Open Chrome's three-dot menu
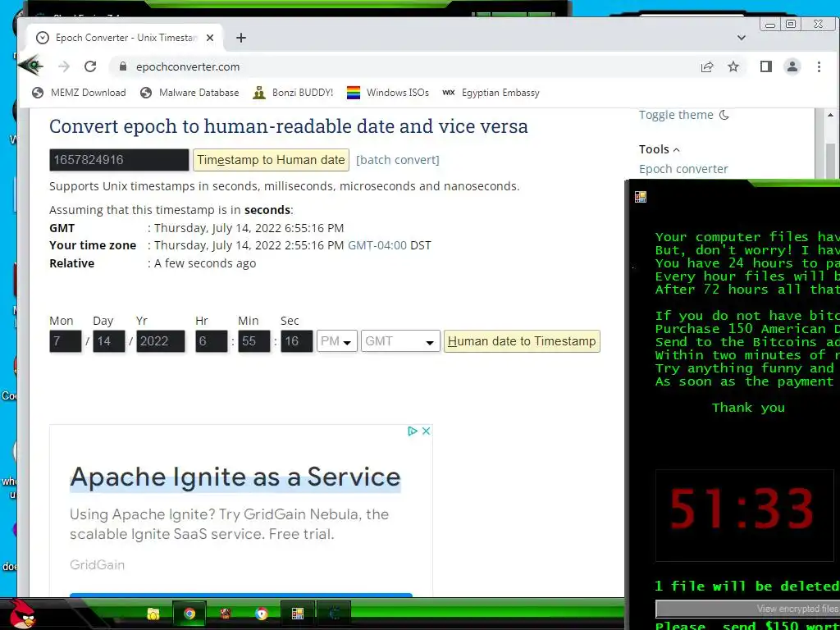Image resolution: width=840 pixels, height=630 pixels. coord(819,66)
